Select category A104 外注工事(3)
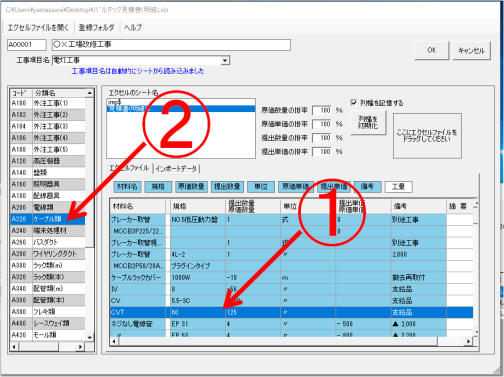The image size is (504, 377). (x=48, y=126)
